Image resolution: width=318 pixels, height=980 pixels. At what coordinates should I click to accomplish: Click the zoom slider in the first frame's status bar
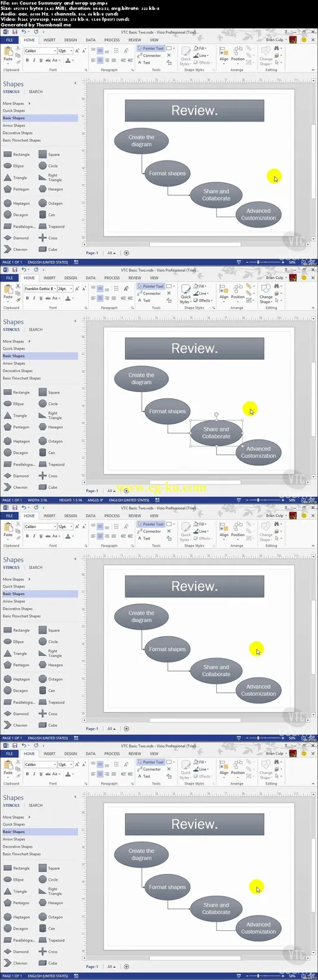click(x=266, y=262)
